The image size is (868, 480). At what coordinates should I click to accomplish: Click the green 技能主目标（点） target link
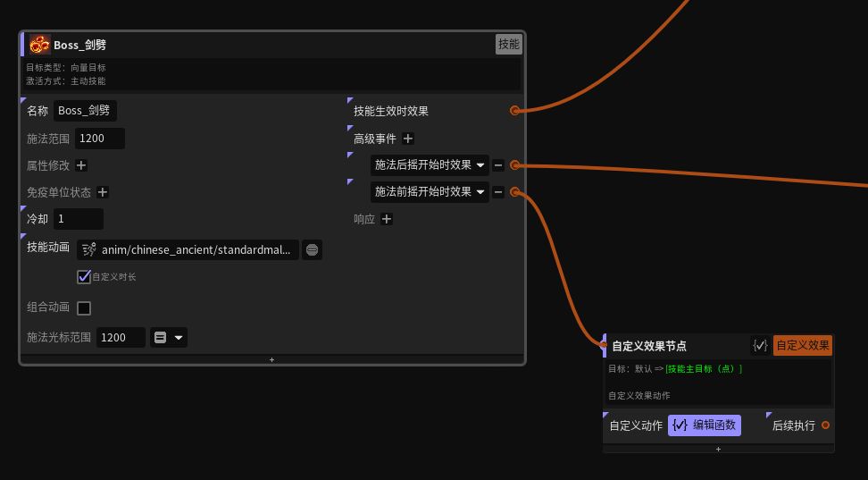[704, 368]
